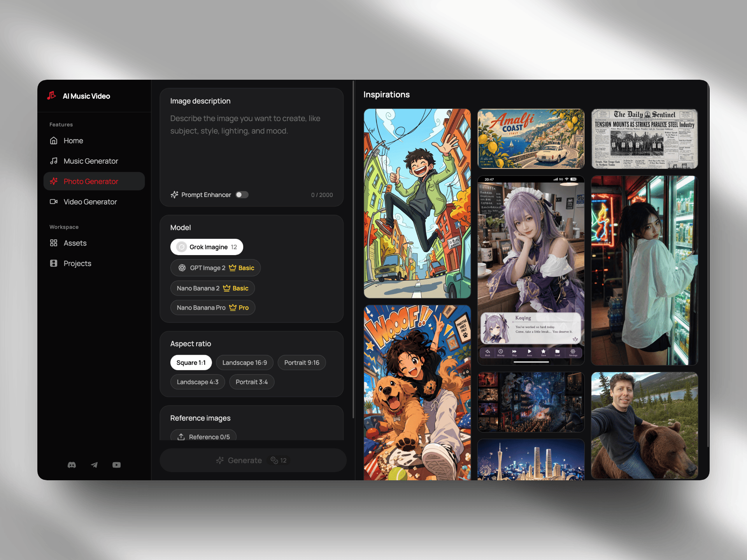Open the Music Generator page
The image size is (747, 560).
click(94, 161)
